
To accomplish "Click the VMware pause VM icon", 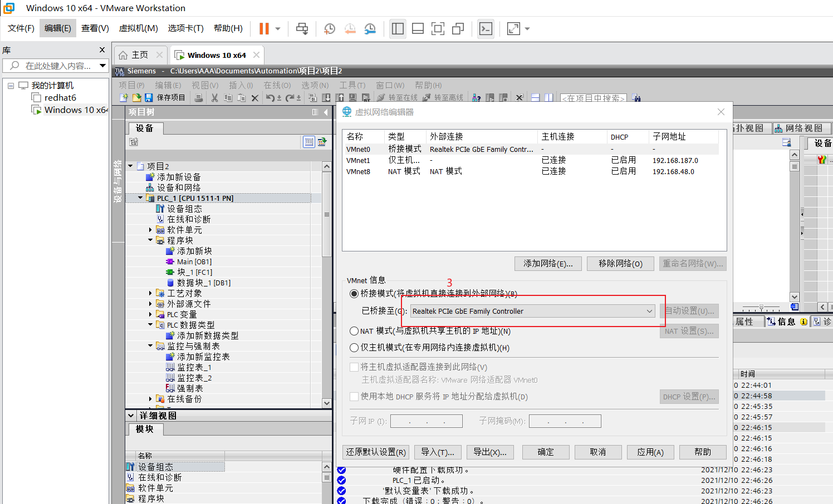I will tap(264, 28).
